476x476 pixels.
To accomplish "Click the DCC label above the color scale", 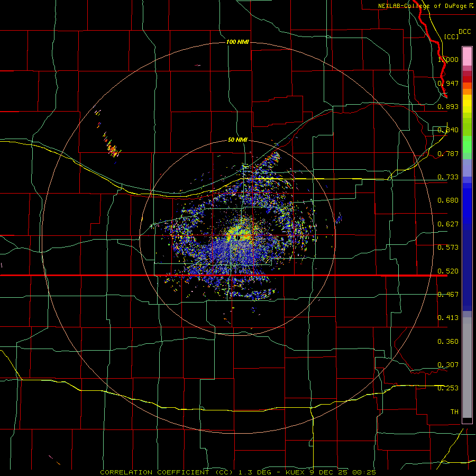I will pos(464,32).
